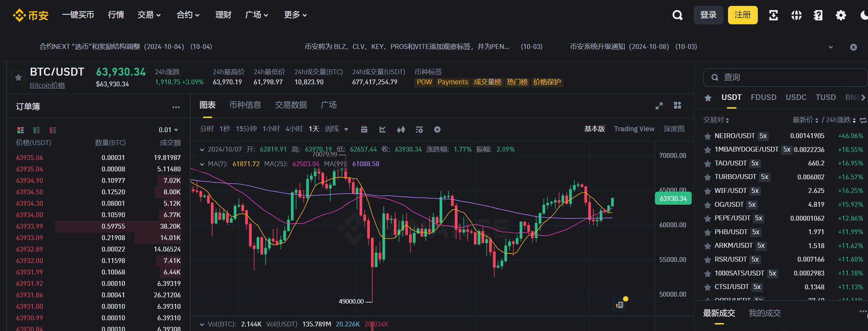Viewport: 868px width, 331px height.
Task: Open the 更多 dropdown menu
Action: tap(296, 15)
